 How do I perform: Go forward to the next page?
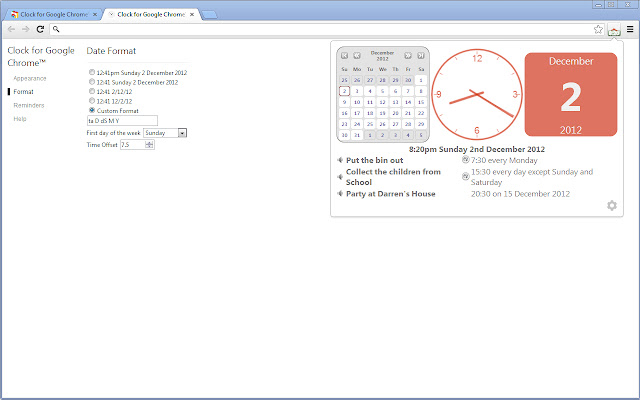[x=26, y=29]
